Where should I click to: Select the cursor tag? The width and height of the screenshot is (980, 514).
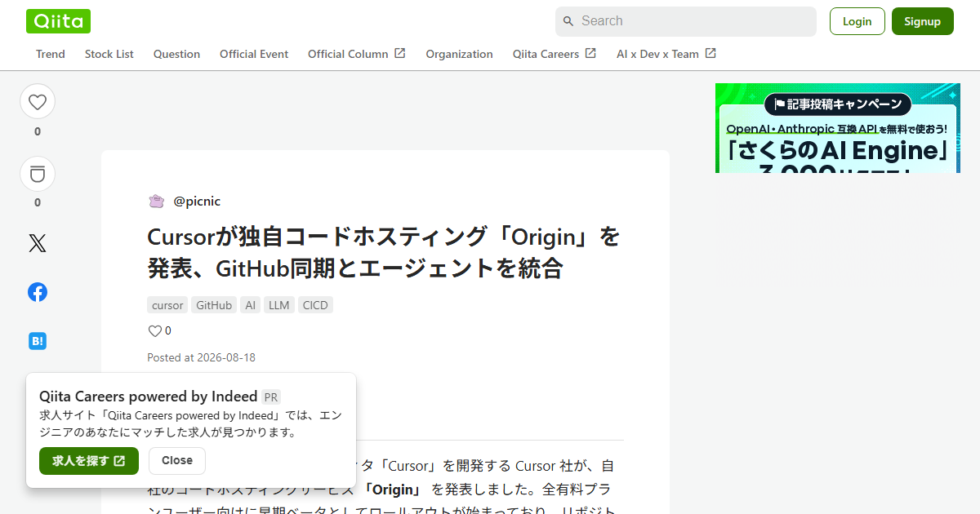point(167,305)
